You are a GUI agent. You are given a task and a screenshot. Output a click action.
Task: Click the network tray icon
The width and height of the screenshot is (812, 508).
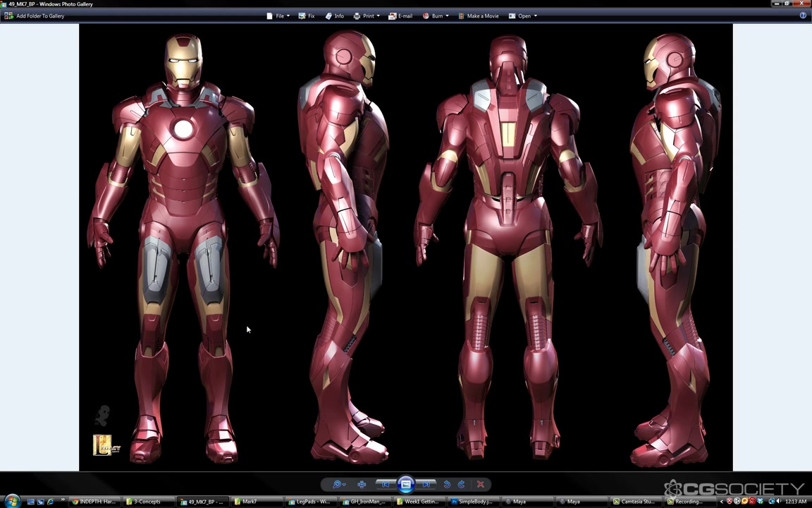click(x=772, y=501)
